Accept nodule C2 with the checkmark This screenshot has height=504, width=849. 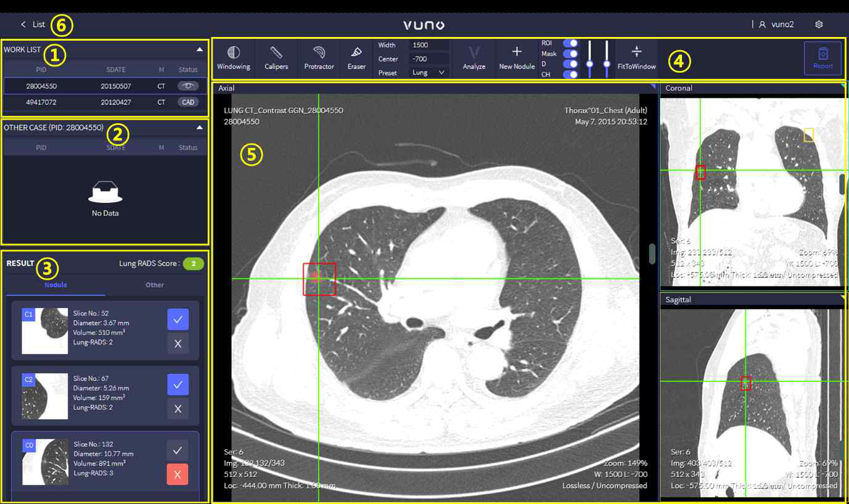[x=178, y=384]
